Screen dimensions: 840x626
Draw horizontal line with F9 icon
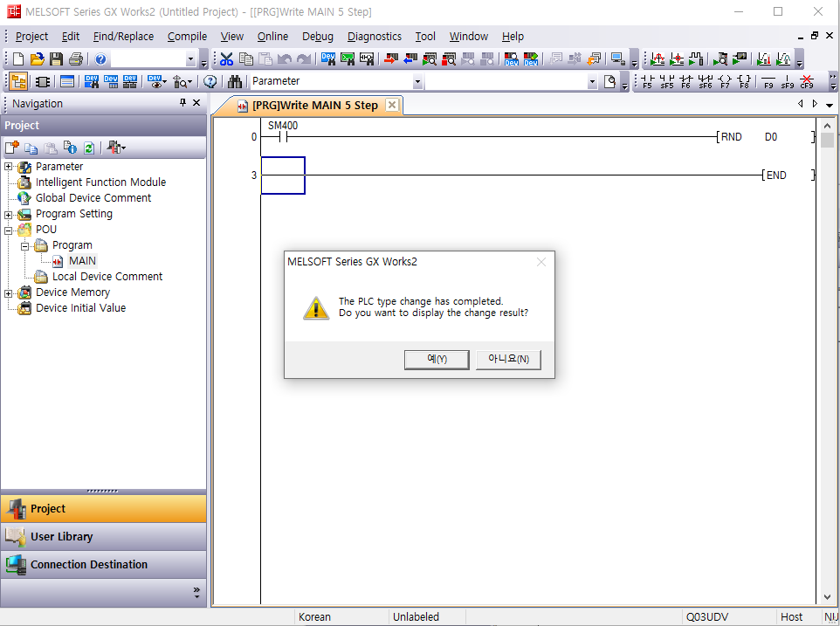[768, 81]
